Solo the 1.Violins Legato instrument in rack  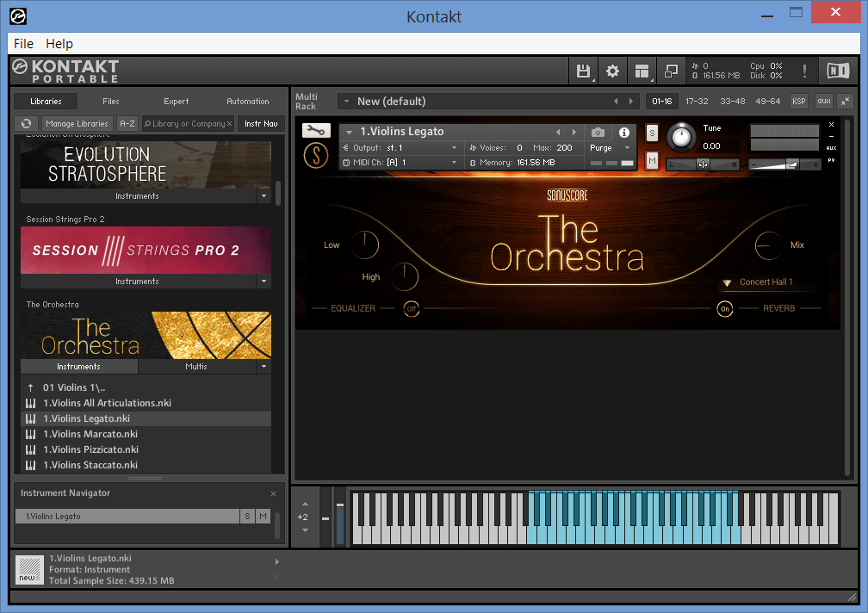(x=652, y=133)
